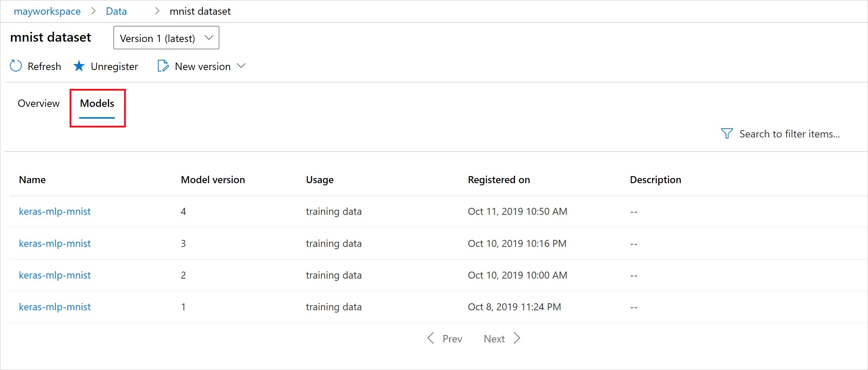Open keras-mlp-mnist model version 4

pos(55,212)
